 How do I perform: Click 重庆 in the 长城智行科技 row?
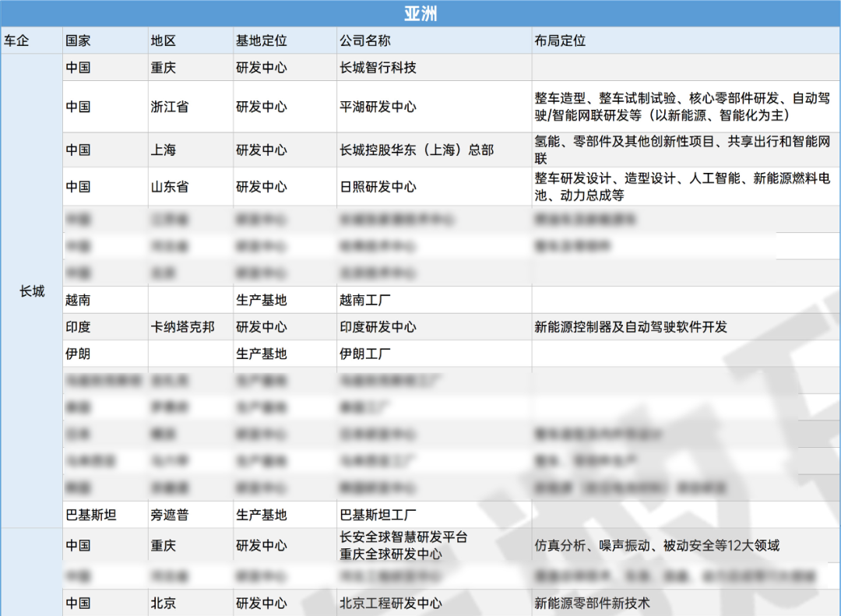tap(163, 68)
